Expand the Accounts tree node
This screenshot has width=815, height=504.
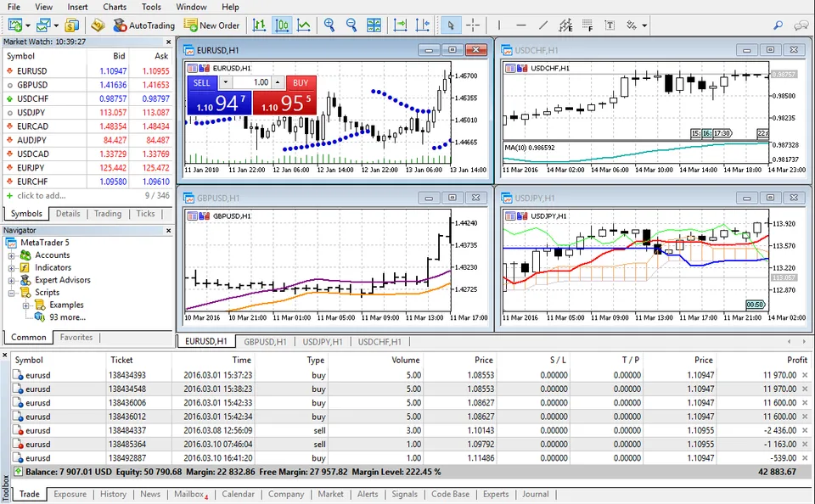11,255
